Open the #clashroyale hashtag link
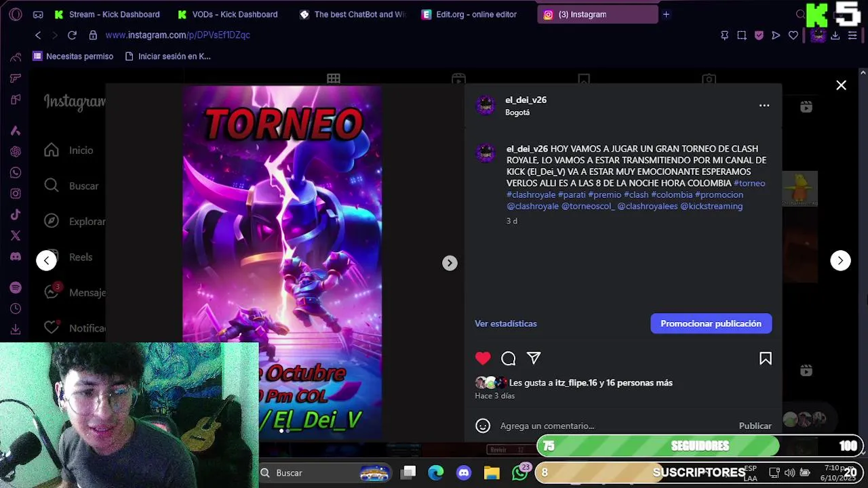Viewport: 868px width, 488px height. tap(531, 195)
